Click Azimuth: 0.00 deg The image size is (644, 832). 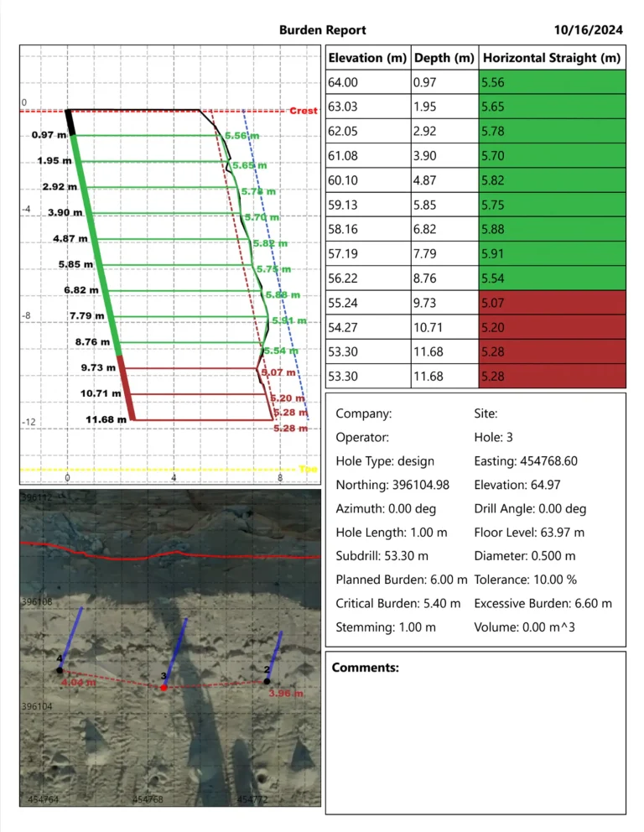[x=386, y=509]
